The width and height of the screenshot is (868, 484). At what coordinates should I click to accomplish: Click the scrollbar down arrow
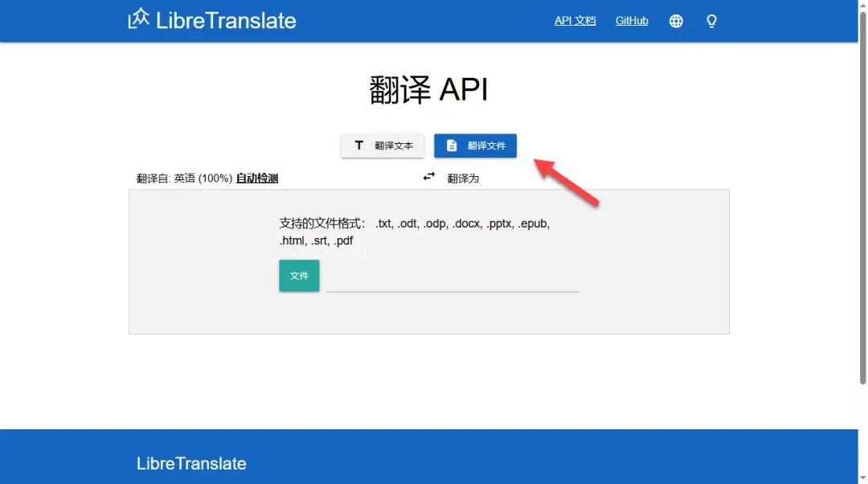point(862,478)
